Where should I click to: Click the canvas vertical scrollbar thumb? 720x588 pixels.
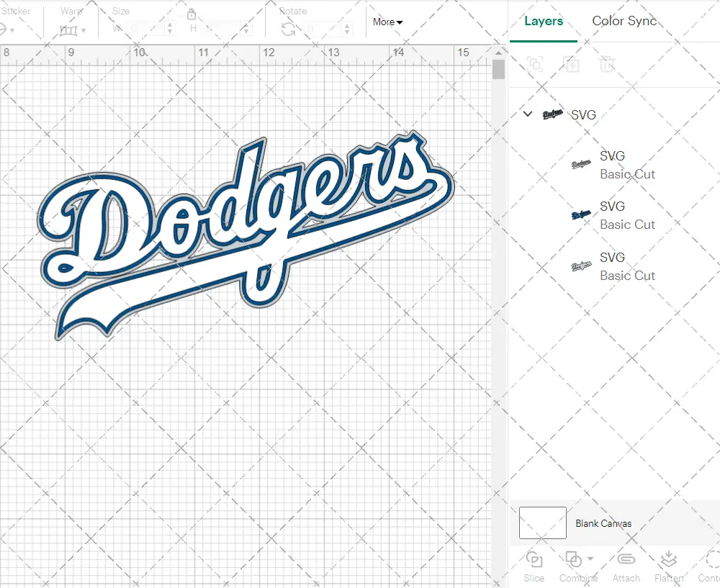pos(499,70)
